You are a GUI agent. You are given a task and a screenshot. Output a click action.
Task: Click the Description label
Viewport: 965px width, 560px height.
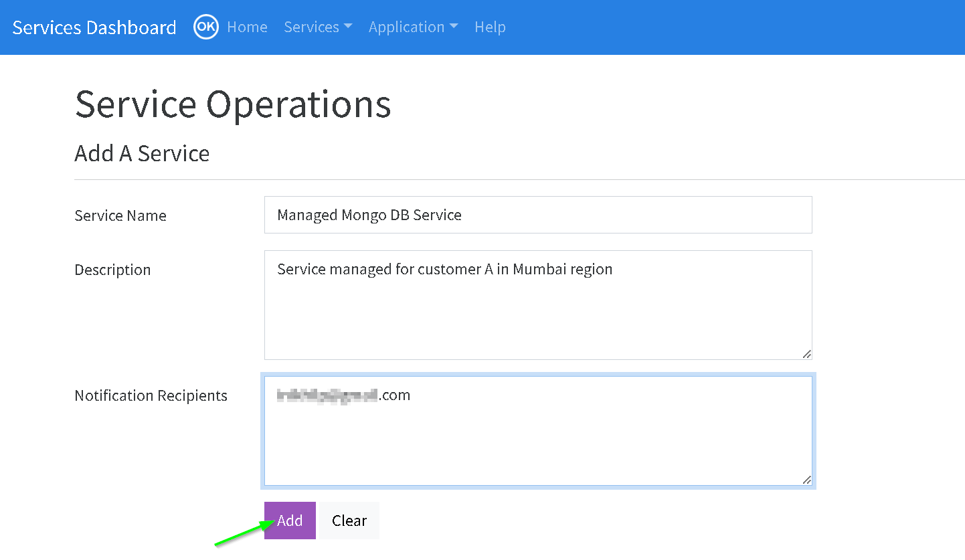click(112, 270)
